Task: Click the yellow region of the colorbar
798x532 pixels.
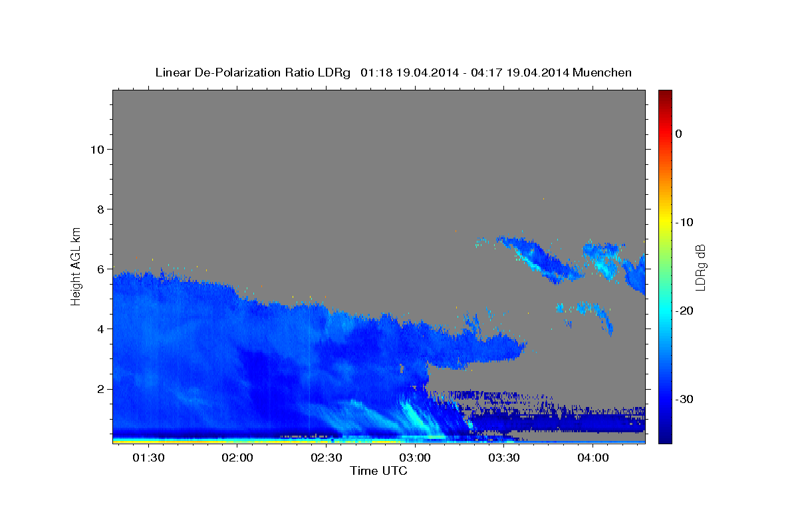Action: 664,219
